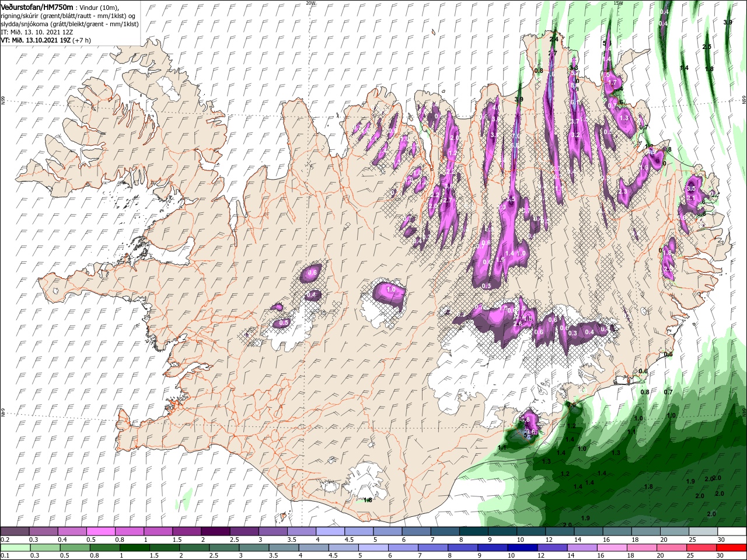
Task: Select the 3 swatch on the upper snow scale
Action: [272, 531]
